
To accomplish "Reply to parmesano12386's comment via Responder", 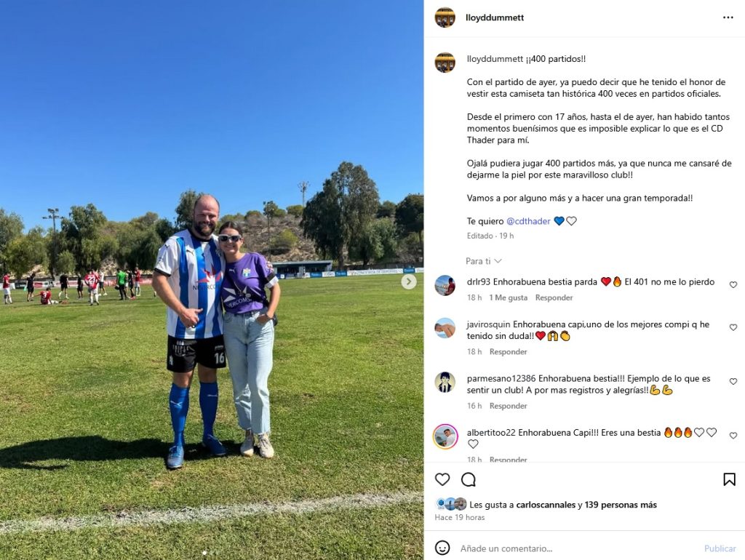I will (508, 406).
